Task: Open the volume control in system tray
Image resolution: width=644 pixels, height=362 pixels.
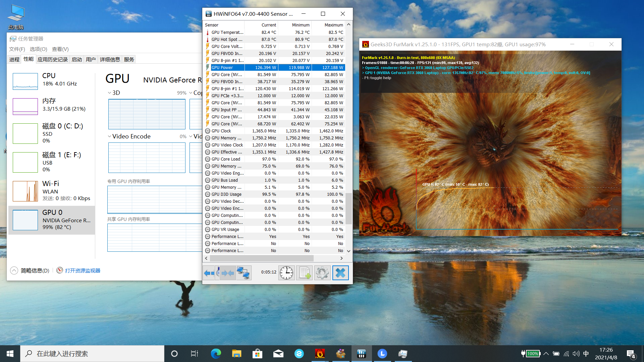Action: coord(576,354)
